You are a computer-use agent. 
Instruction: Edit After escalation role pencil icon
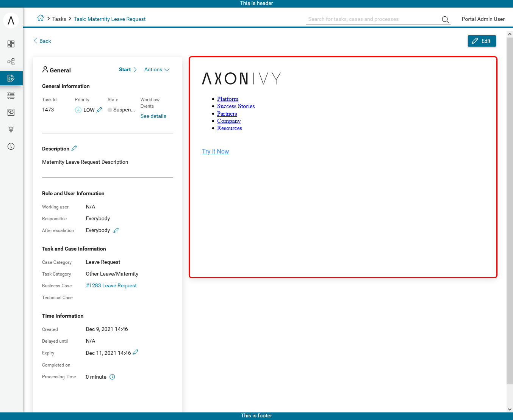pos(116,230)
